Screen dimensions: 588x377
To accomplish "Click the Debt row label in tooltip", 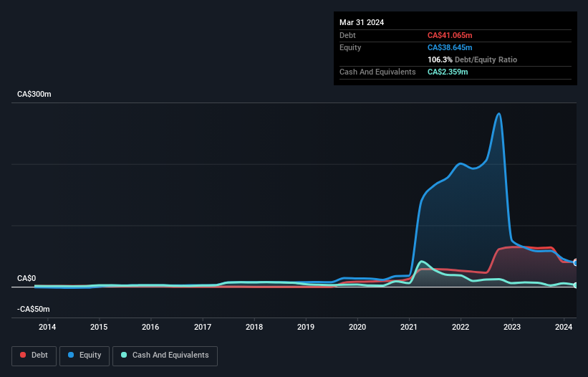I will [347, 35].
